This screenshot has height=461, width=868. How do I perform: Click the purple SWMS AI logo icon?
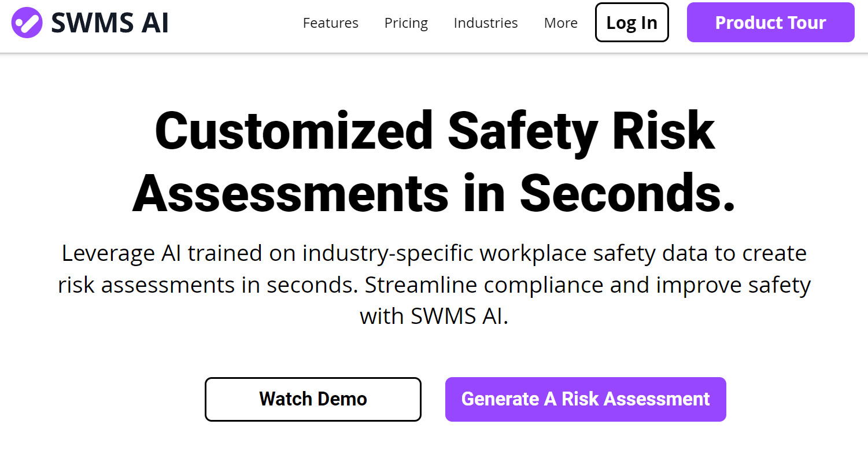pyautogui.click(x=27, y=23)
